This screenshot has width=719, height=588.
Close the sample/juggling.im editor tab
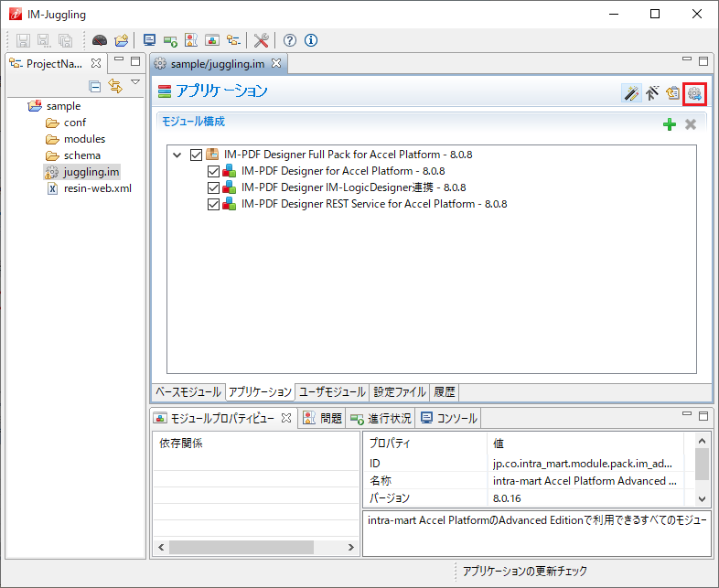(276, 64)
